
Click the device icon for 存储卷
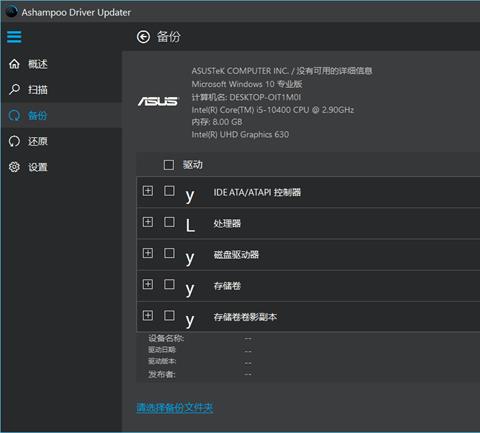click(190, 289)
